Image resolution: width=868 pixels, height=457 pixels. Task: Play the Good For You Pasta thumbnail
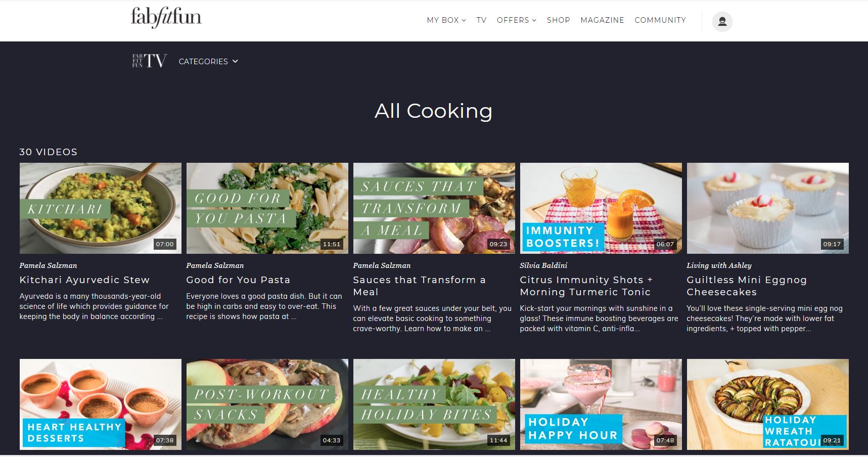coord(267,208)
